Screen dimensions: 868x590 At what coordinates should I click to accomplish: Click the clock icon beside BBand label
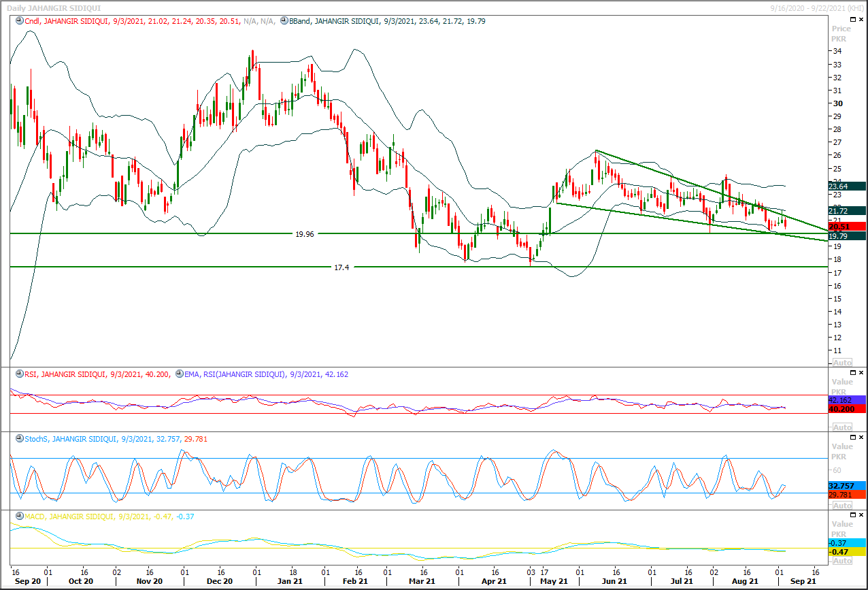[284, 21]
